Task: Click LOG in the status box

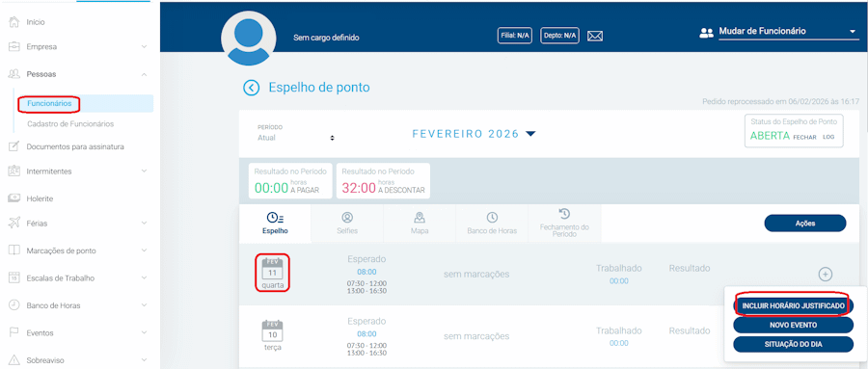Action: point(828,137)
